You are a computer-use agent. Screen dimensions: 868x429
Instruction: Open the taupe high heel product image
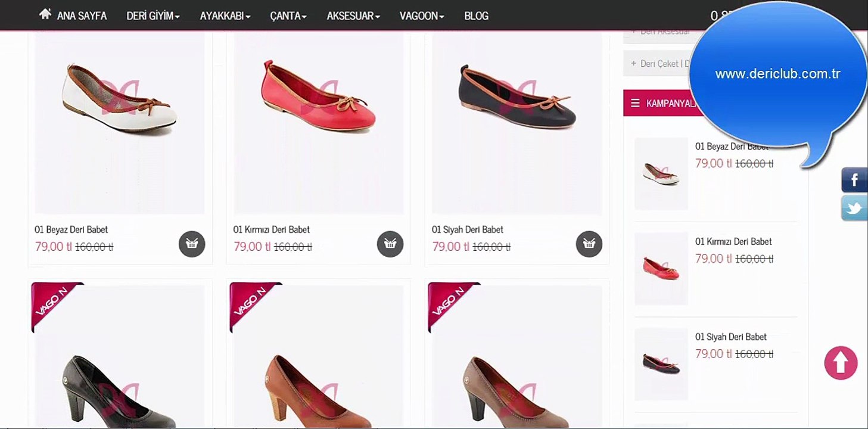coord(517,356)
